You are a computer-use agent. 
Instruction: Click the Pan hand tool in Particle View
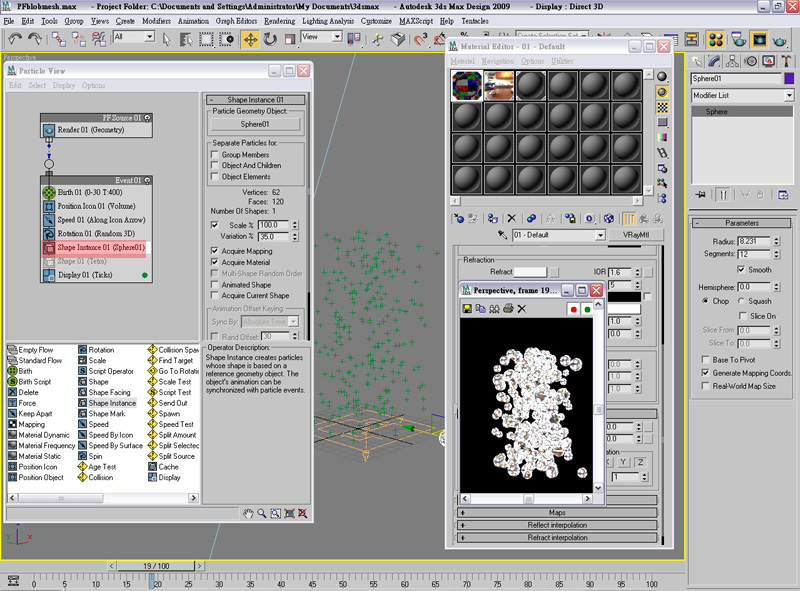pyautogui.click(x=248, y=513)
